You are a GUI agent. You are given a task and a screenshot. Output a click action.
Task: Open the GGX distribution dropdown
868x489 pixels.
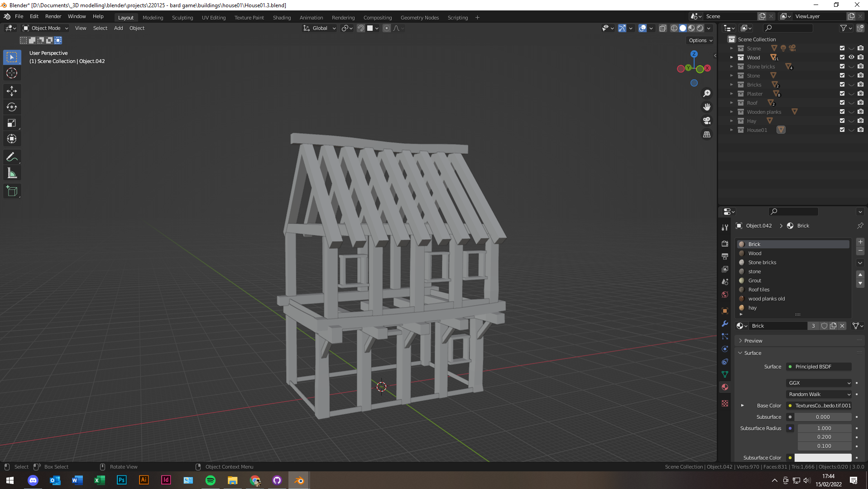click(x=820, y=383)
